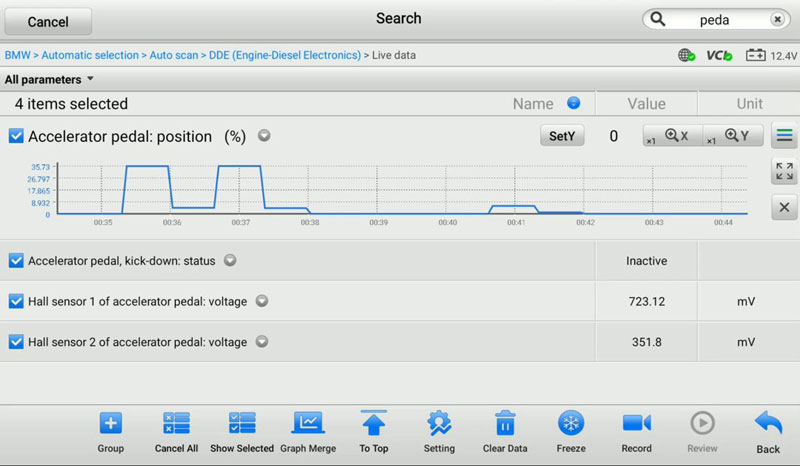Image resolution: width=800 pixels, height=466 pixels.
Task: Click Cancel All in bottom toolbar
Action: [x=176, y=424]
